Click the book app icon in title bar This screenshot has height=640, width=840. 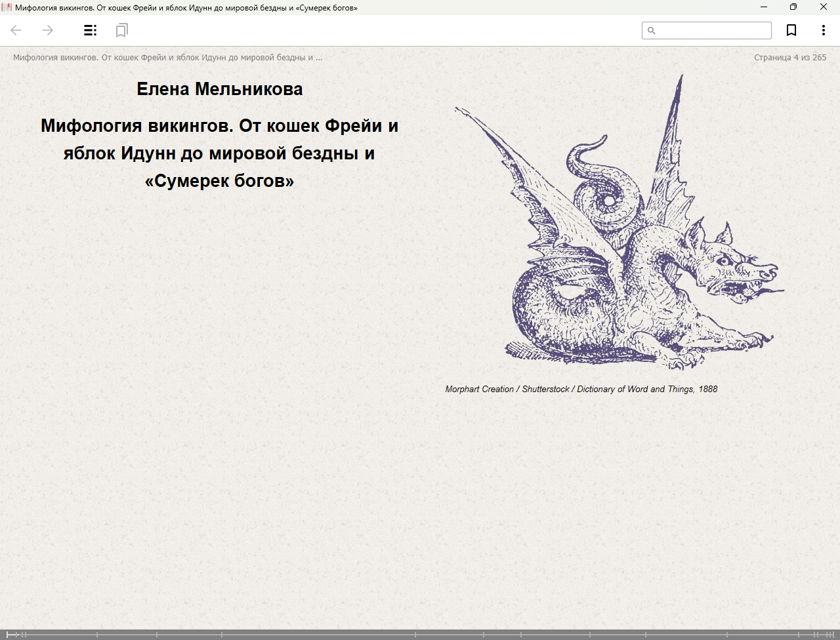tap(7, 7)
